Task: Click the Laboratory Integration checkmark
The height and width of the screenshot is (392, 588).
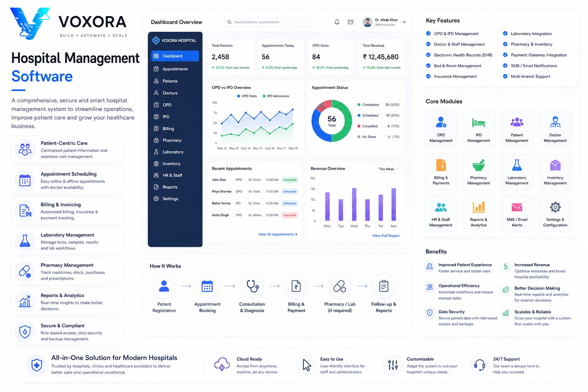Action: [505, 33]
